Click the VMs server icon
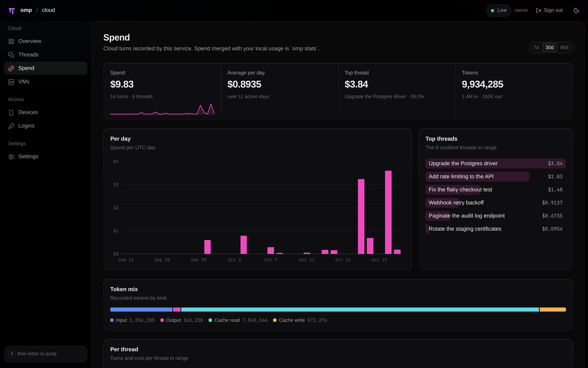Screen dimensions: 588x368 [11, 82]
